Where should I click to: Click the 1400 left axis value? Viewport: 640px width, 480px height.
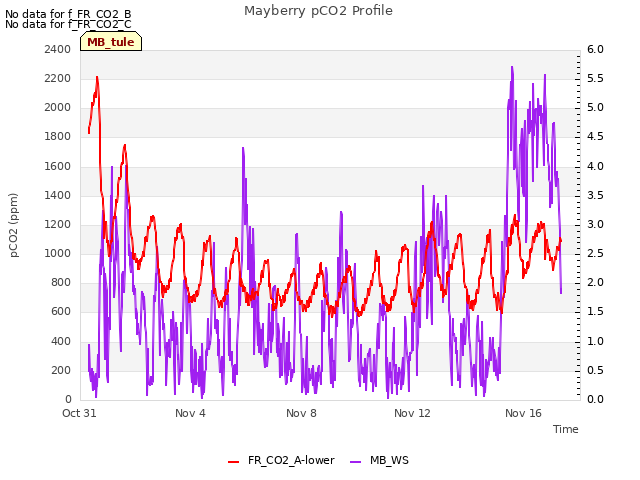click(x=58, y=196)
